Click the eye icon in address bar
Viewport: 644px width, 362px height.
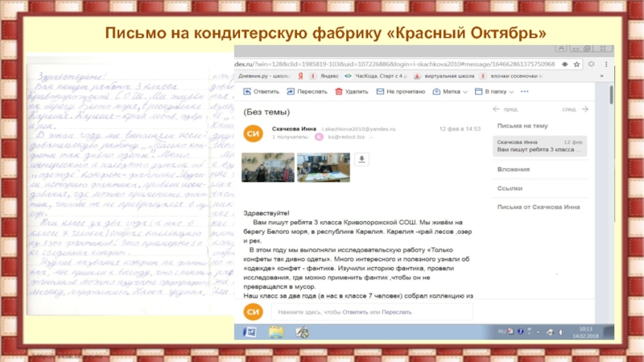point(565,64)
